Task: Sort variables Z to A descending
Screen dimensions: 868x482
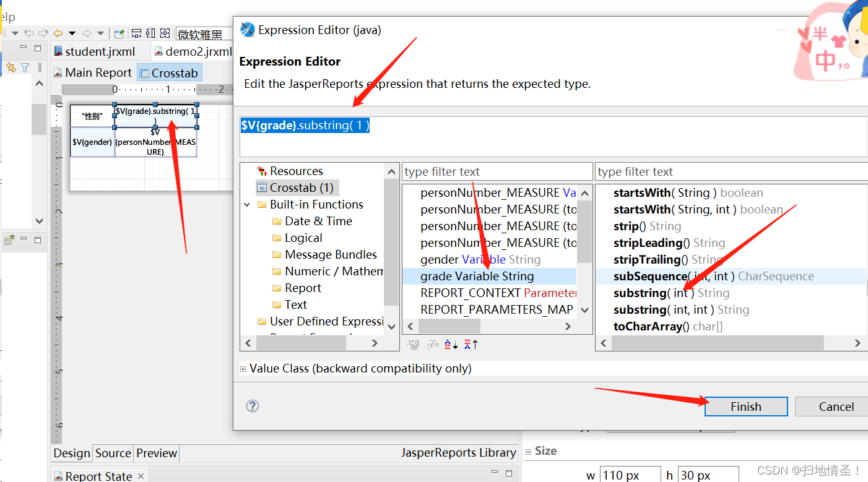Action: point(471,344)
